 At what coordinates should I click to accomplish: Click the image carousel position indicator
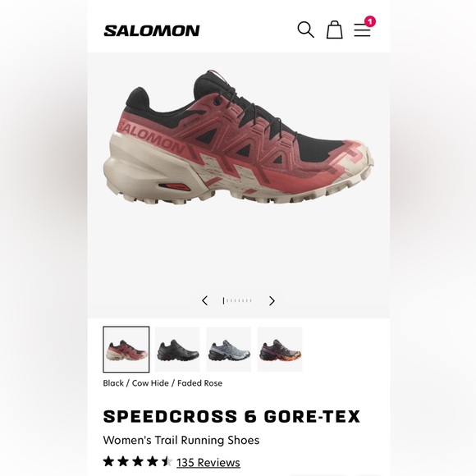[237, 301]
